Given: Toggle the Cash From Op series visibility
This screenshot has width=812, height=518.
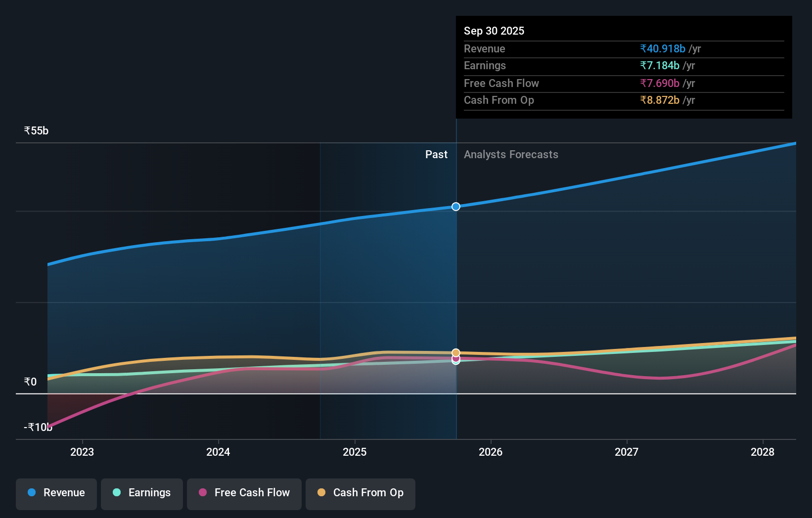Looking at the screenshot, I should (x=360, y=493).
